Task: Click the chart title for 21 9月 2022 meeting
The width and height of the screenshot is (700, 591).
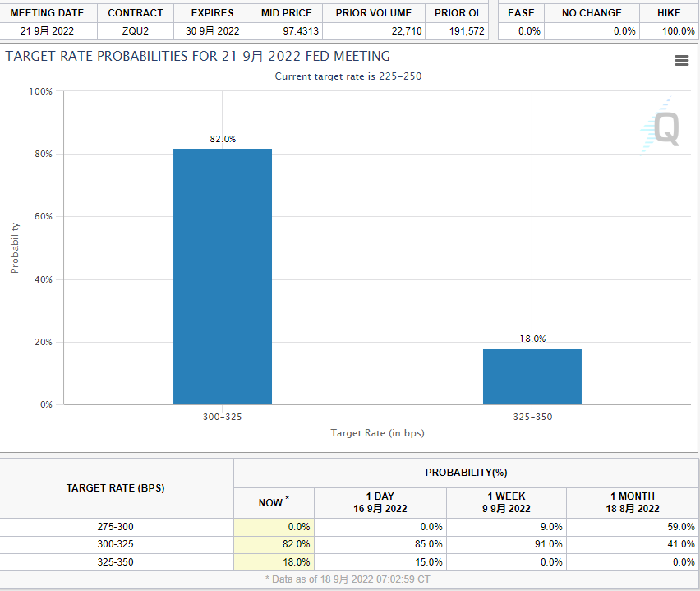Action: point(198,57)
